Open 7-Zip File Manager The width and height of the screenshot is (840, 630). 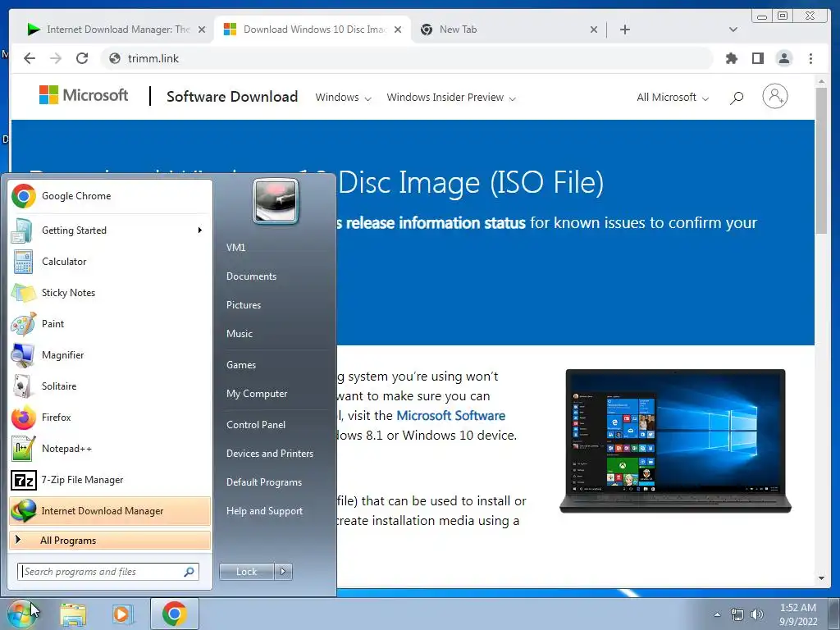pyautogui.click(x=110, y=479)
